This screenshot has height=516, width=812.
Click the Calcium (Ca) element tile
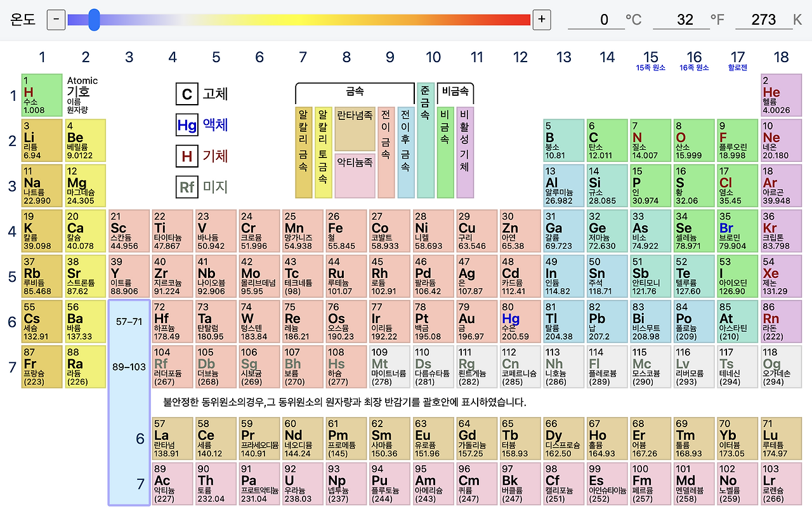pyautogui.click(x=86, y=232)
